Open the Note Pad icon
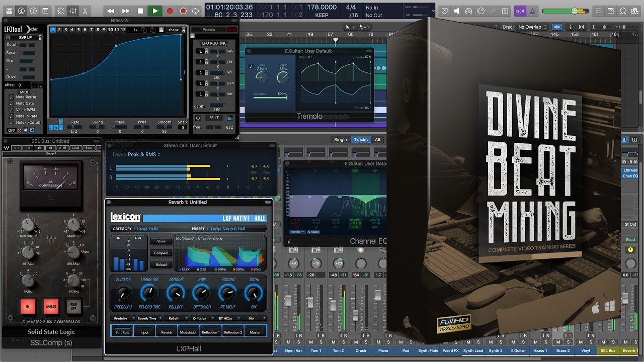 click(610, 11)
